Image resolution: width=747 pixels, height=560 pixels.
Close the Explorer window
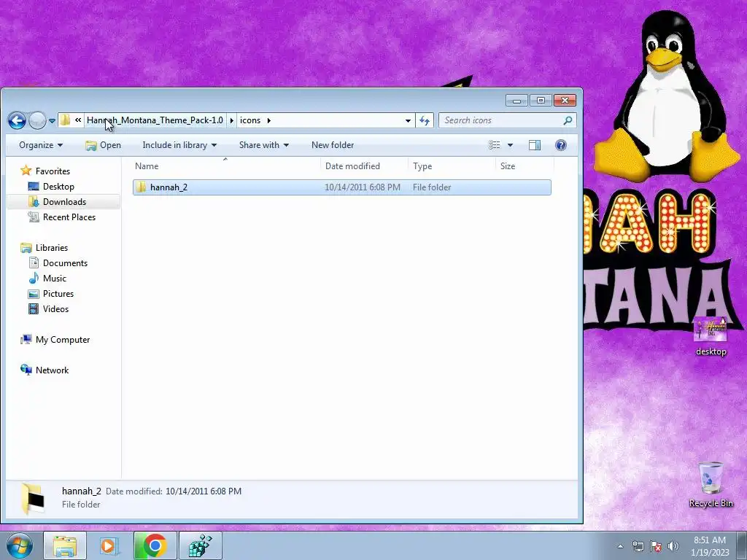[x=565, y=101]
